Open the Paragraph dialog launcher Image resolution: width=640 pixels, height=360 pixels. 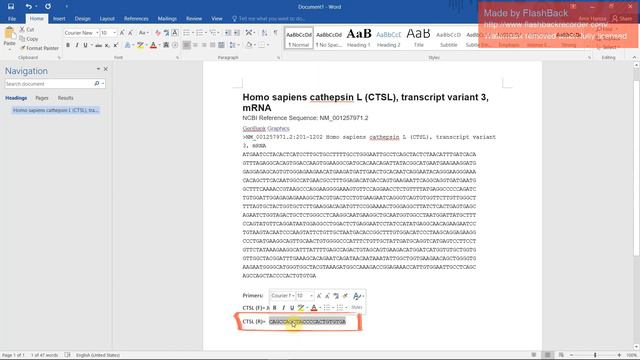point(278,58)
